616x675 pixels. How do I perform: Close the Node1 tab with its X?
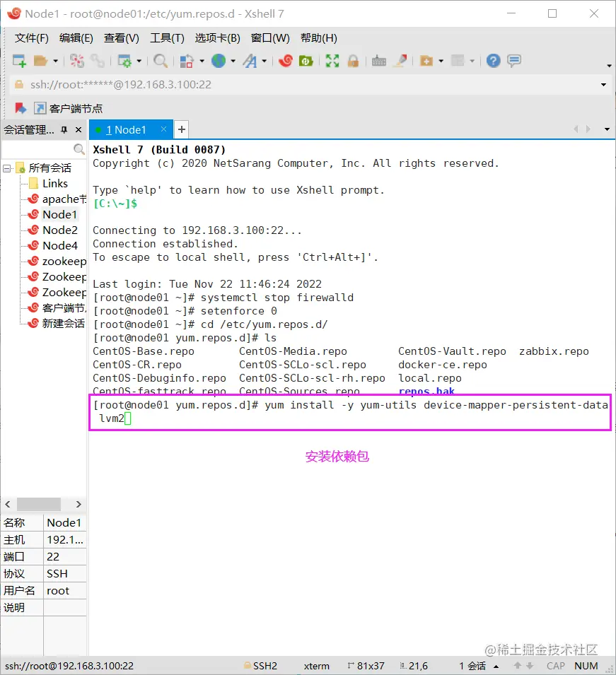[163, 129]
